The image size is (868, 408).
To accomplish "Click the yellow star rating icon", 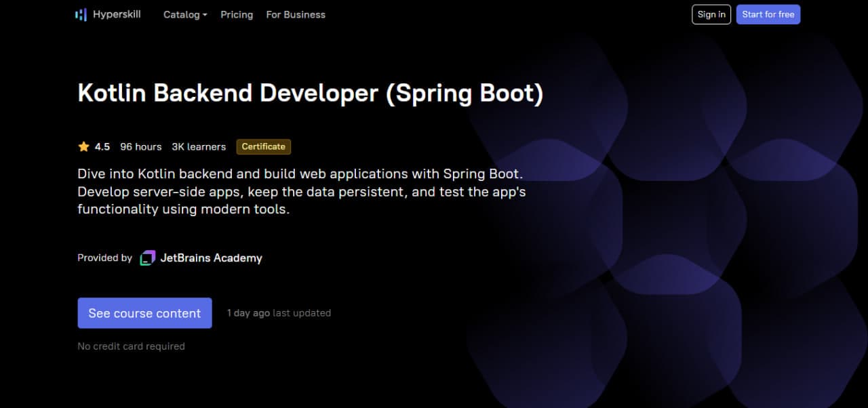I will pos(83,146).
